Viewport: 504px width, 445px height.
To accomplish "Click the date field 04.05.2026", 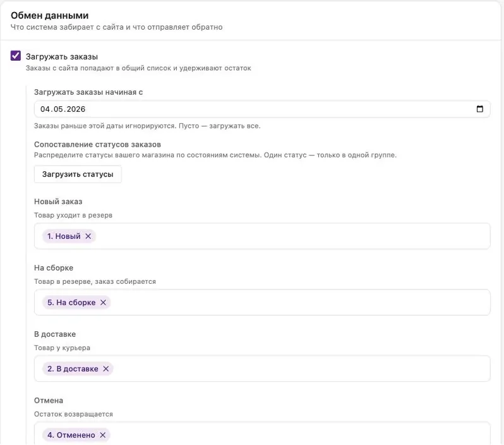I will tap(262, 109).
